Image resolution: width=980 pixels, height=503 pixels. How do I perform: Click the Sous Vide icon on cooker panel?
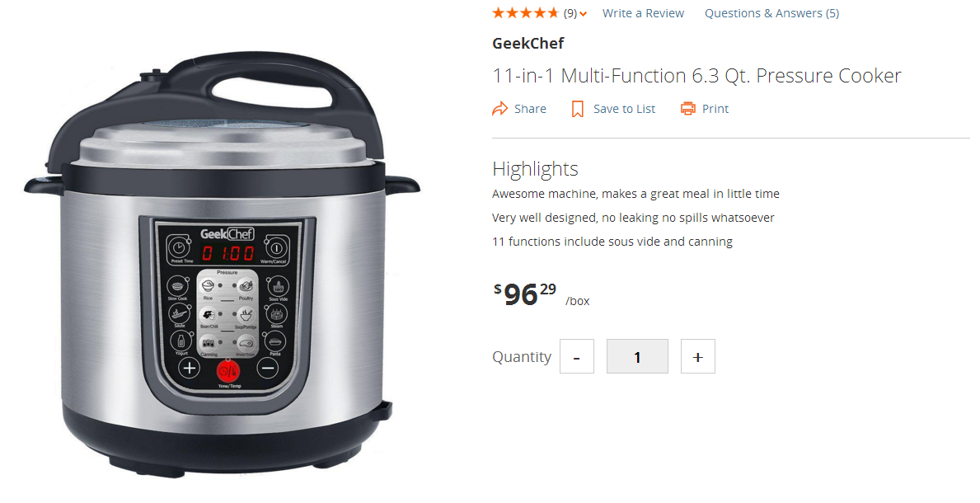tap(278, 286)
